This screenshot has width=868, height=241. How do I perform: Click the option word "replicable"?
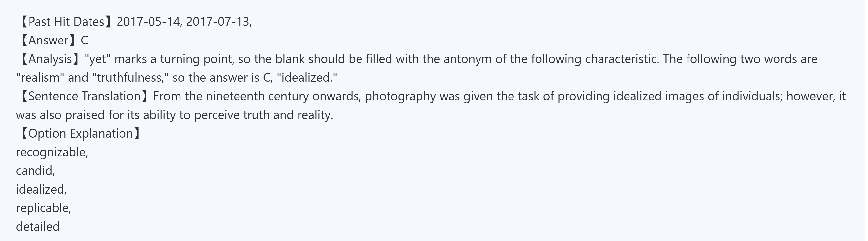(x=42, y=208)
